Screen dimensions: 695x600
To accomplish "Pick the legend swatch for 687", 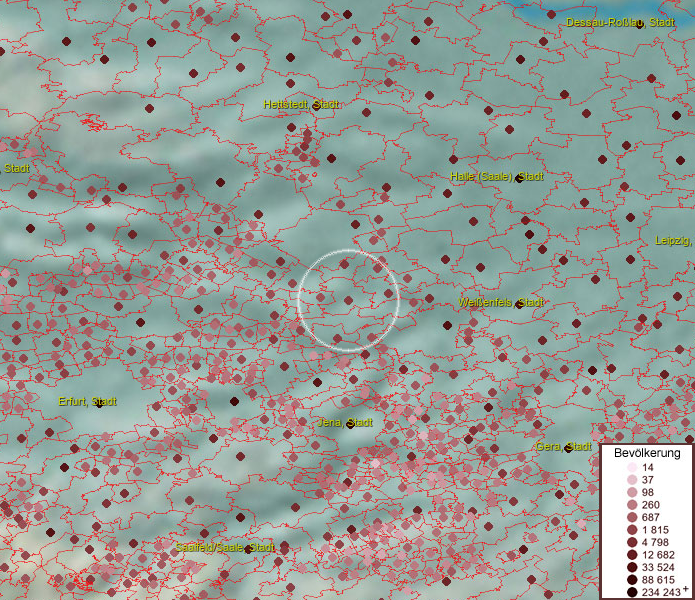I will (632, 517).
